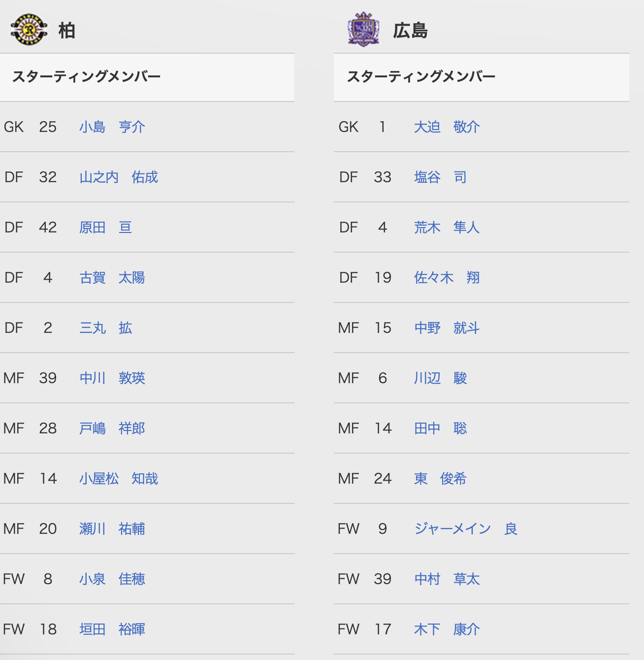Open 佐々木 翔 player page
The height and width of the screenshot is (660, 644).
click(x=447, y=278)
